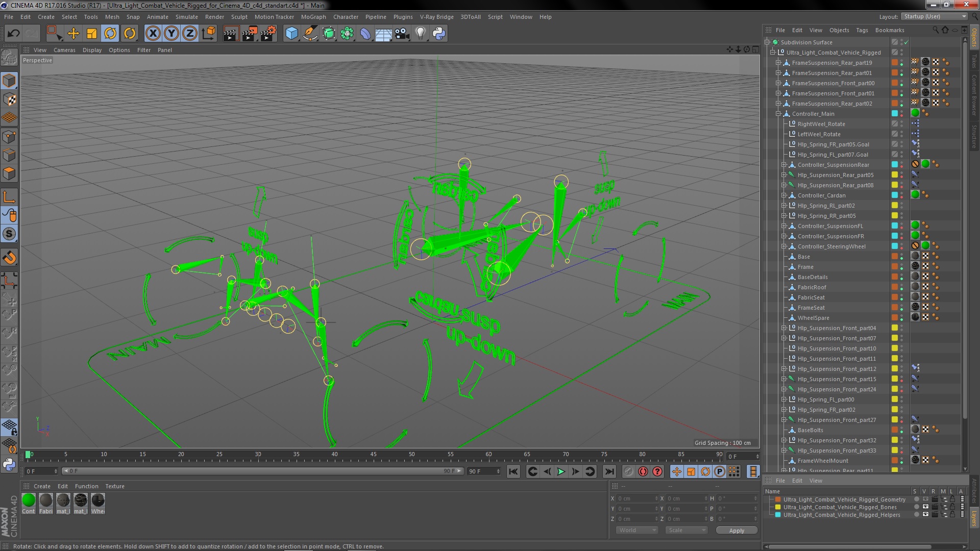
Task: Open the MoGraph menu
Action: coord(313,17)
